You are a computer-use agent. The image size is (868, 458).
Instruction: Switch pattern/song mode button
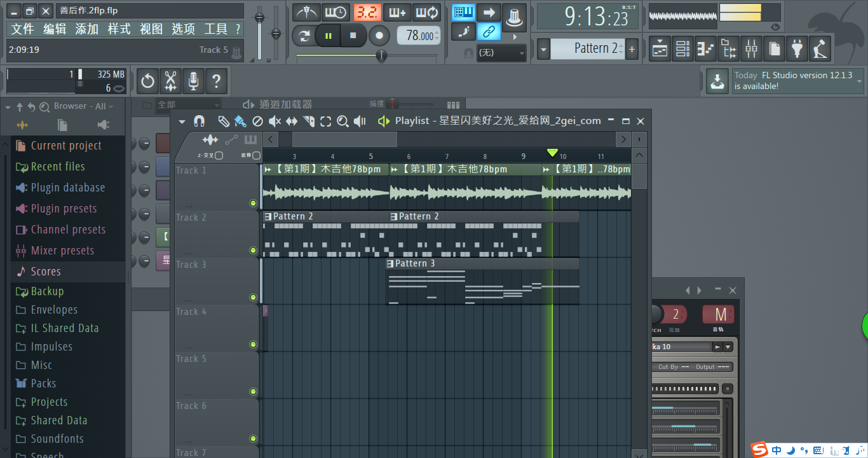304,36
